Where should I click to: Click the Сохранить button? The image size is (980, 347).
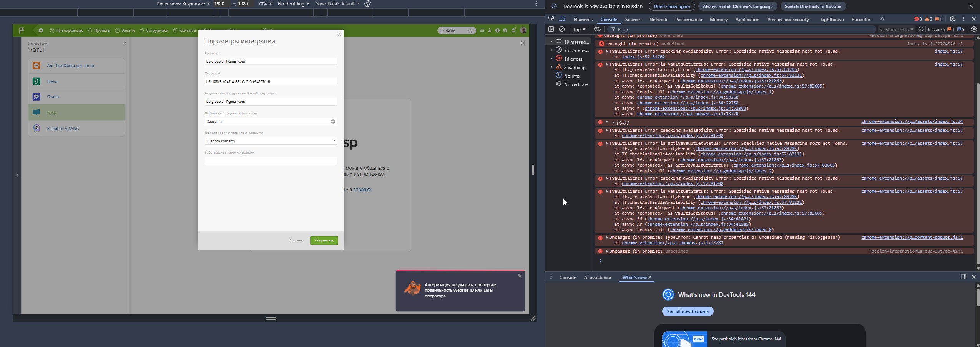click(x=324, y=240)
